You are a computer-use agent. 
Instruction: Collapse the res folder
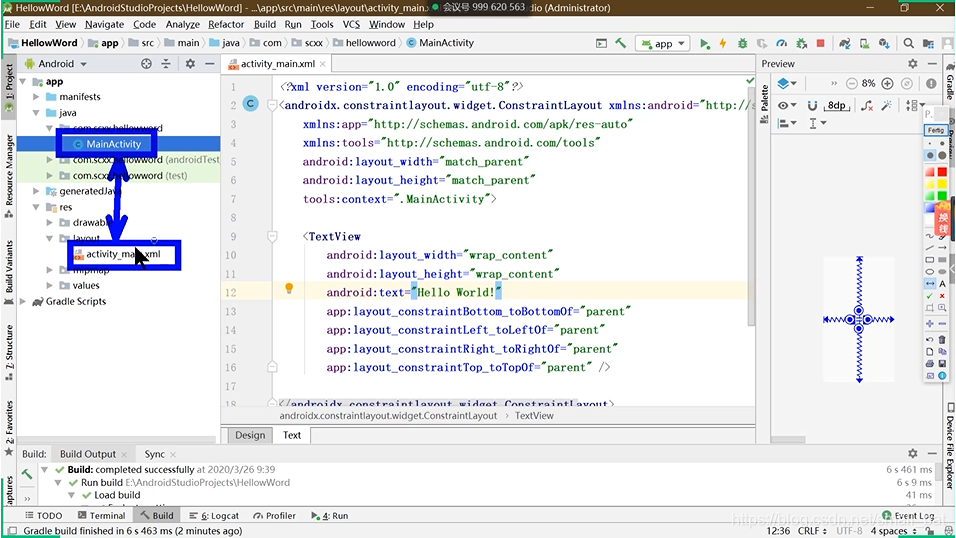37,207
